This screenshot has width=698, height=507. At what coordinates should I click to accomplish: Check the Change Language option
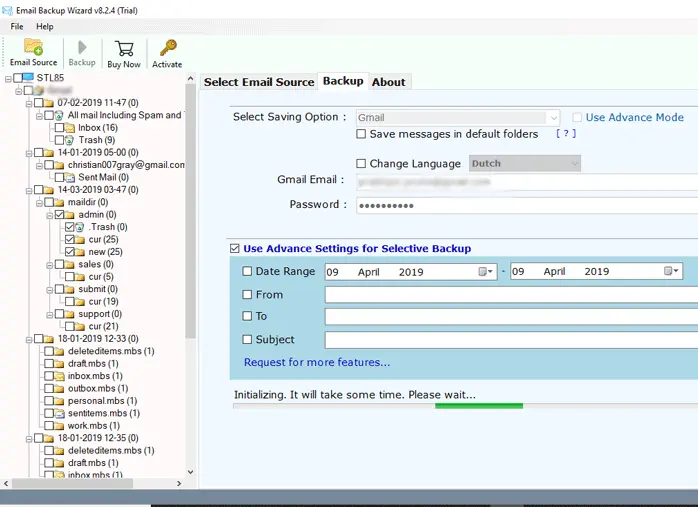click(x=361, y=164)
